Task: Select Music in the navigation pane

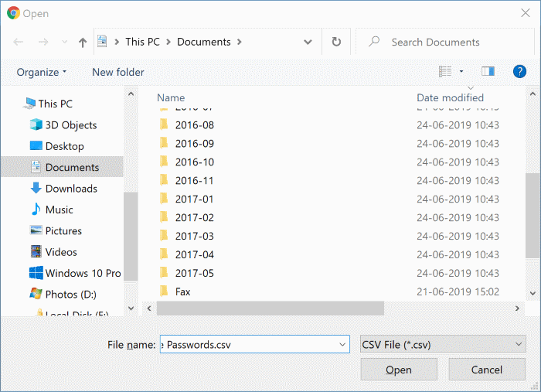Action: click(x=59, y=210)
